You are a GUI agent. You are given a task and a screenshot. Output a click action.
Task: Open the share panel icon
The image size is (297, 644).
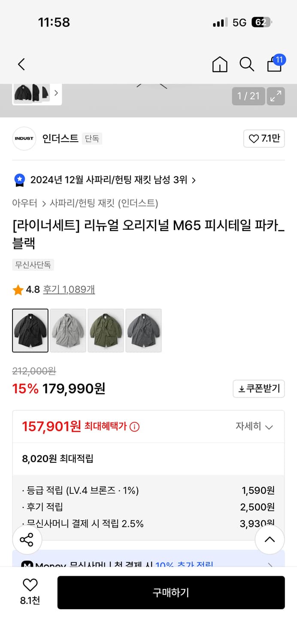[x=27, y=540]
